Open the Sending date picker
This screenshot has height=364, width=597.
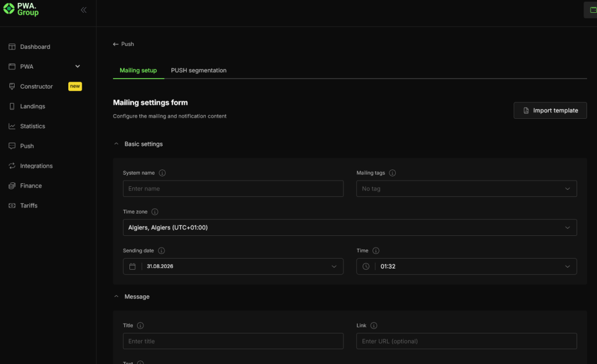click(x=233, y=266)
